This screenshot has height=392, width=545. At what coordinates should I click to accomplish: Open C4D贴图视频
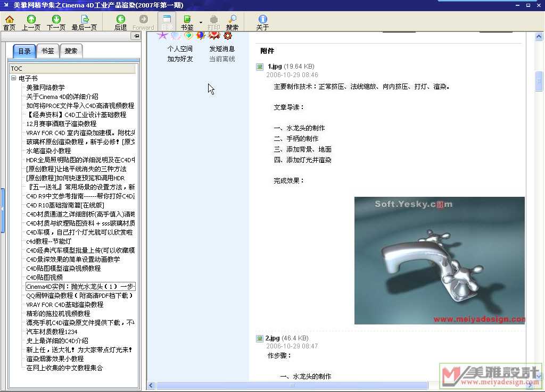pos(45,277)
